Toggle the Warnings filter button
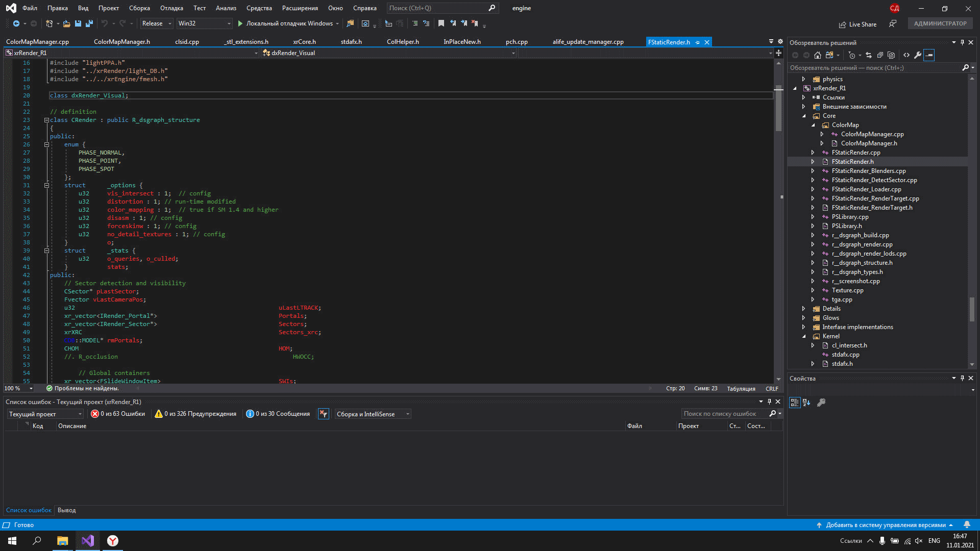 click(195, 414)
